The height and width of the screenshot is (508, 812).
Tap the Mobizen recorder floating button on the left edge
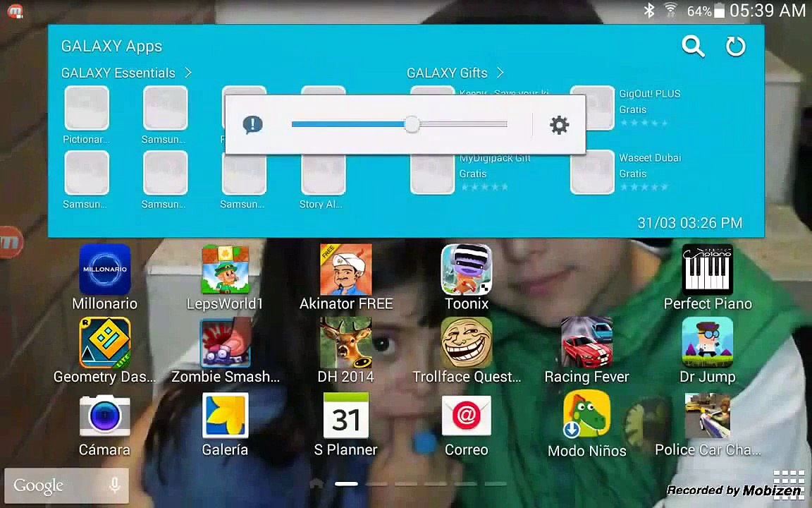coord(11,241)
